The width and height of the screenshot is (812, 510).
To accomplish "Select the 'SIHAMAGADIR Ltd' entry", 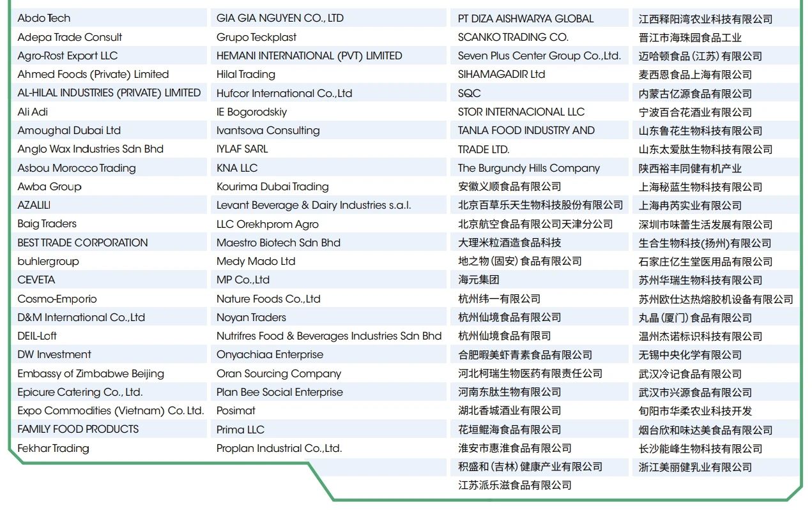I will click(x=502, y=74).
